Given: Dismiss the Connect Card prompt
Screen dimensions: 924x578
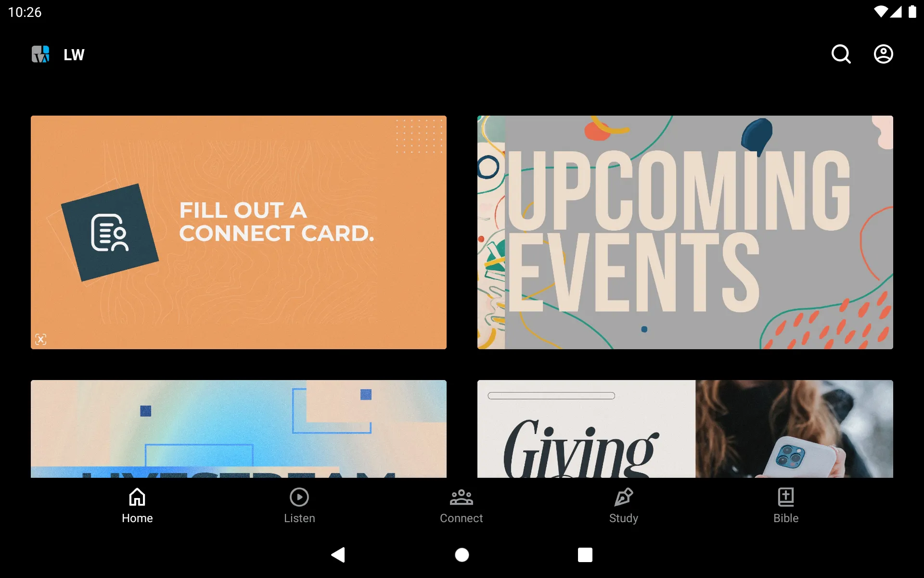Looking at the screenshot, I should click(40, 339).
